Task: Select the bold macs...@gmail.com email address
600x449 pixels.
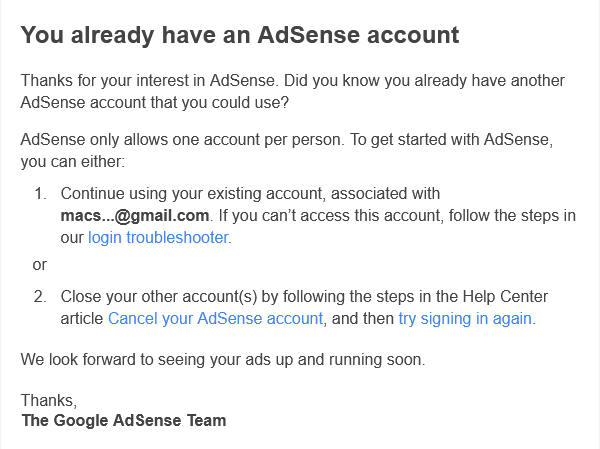Action: [134, 215]
